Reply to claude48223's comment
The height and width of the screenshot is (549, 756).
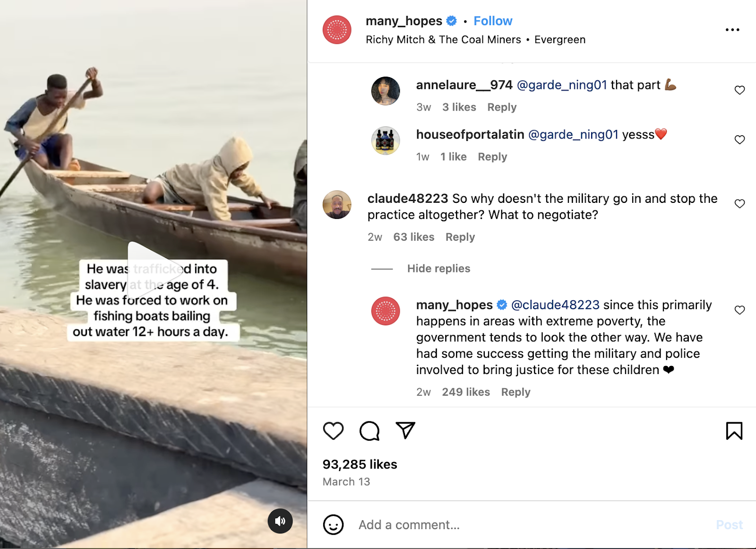(x=460, y=237)
